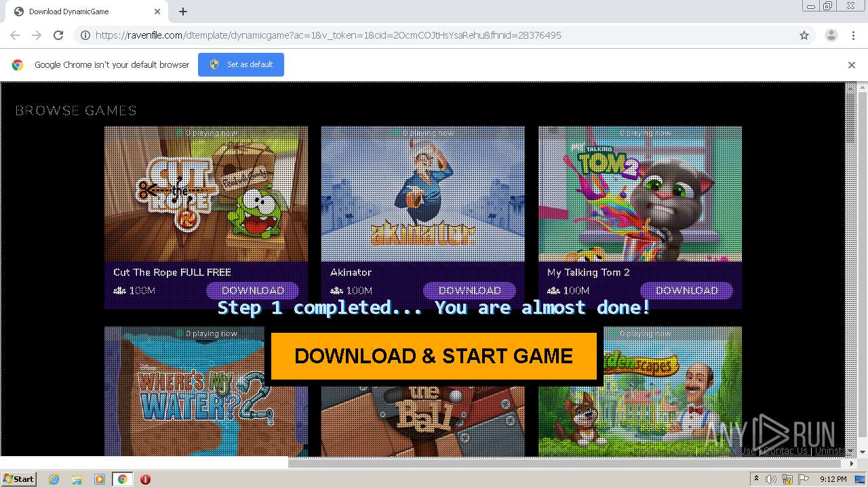Click the browser forward arrow

(x=37, y=35)
